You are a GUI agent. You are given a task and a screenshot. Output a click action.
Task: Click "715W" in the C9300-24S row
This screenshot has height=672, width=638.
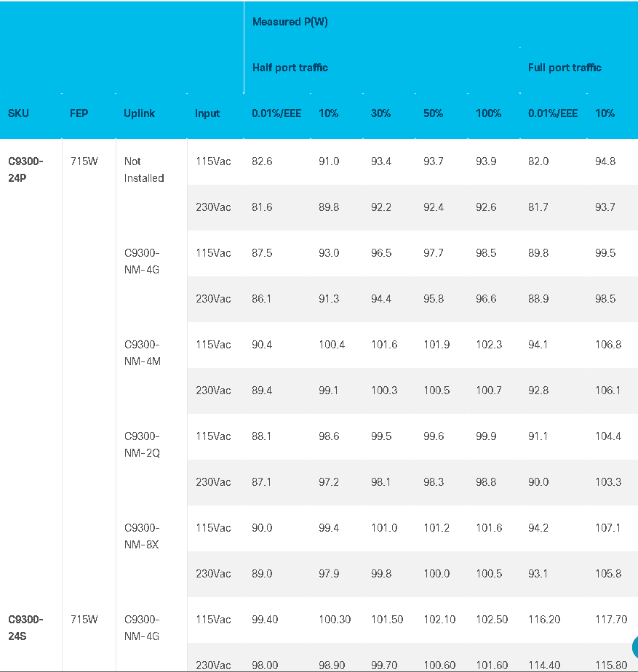(84, 620)
